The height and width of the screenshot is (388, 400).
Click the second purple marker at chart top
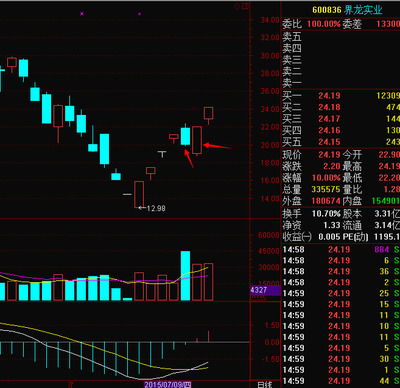139,14
